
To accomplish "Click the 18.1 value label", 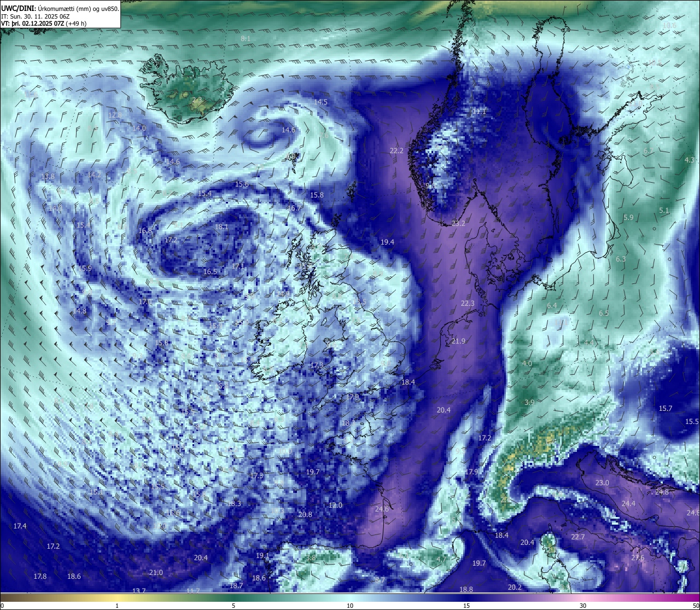I will 221,226.
